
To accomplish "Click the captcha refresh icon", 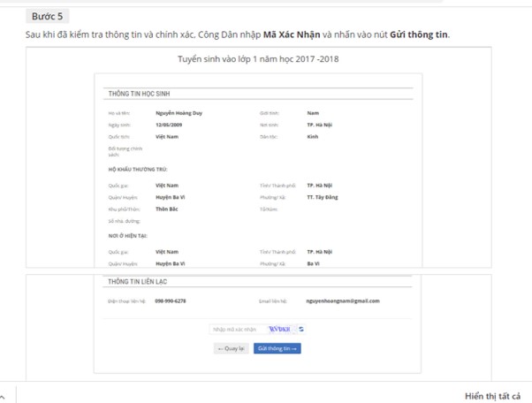I will 302,329.
